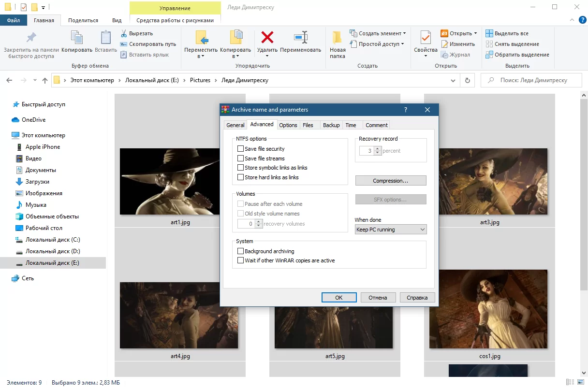
Task: Click Pin to Quick Access icon
Action: click(31, 38)
